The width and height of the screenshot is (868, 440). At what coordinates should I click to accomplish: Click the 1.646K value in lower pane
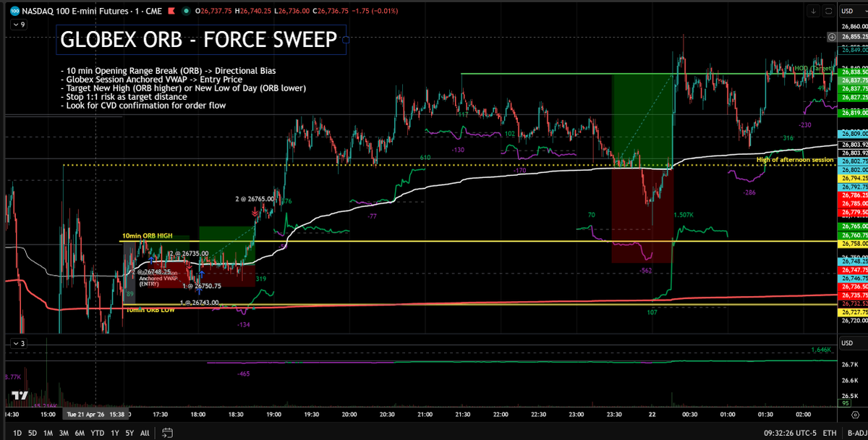pos(820,350)
